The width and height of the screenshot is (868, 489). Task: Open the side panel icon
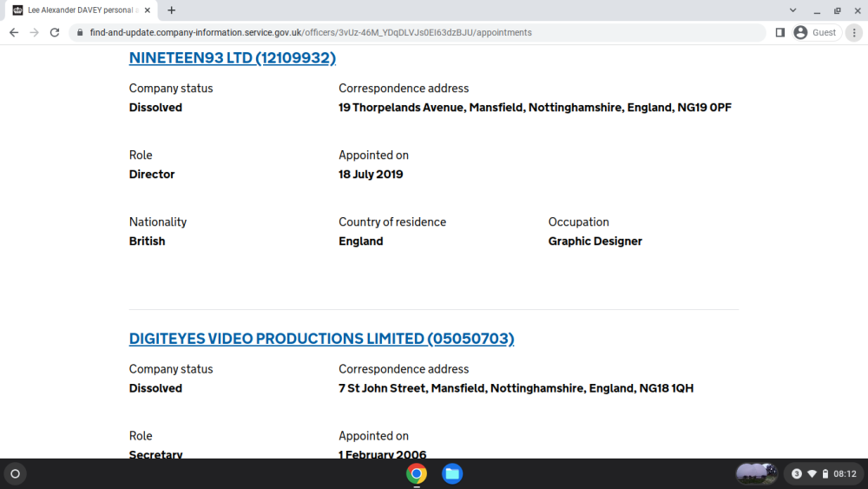coord(780,33)
